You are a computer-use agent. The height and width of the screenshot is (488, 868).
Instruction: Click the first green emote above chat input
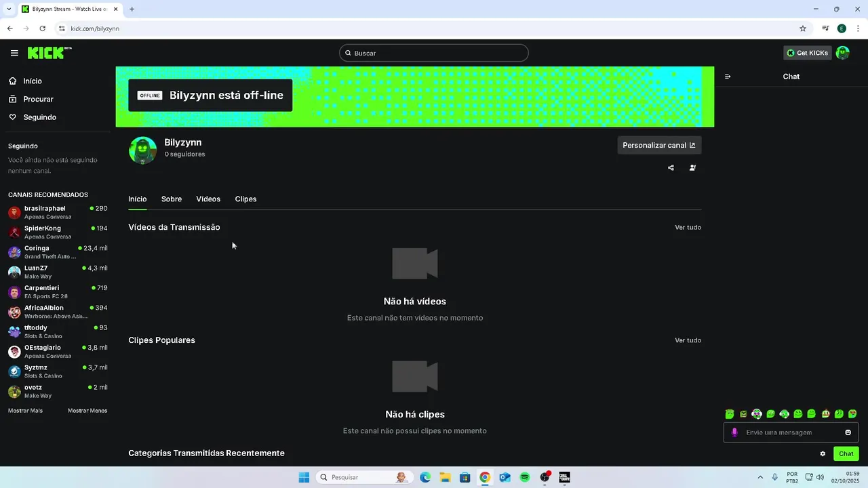730,414
